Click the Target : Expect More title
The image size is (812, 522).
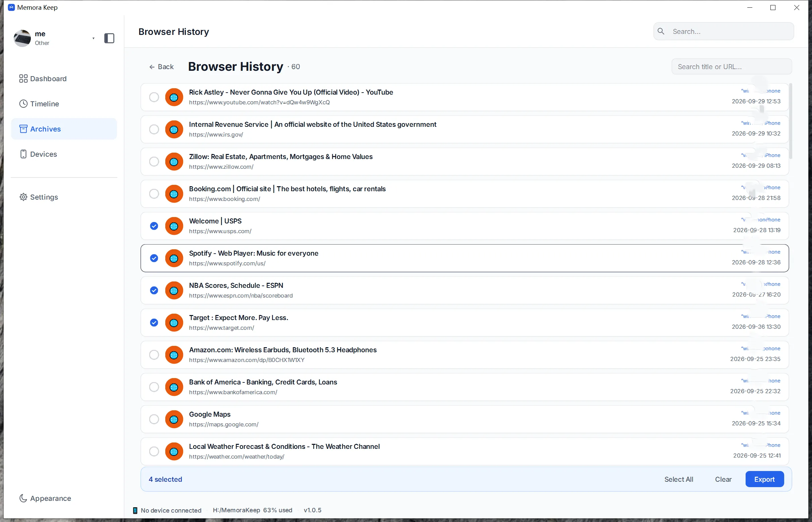tap(238, 318)
